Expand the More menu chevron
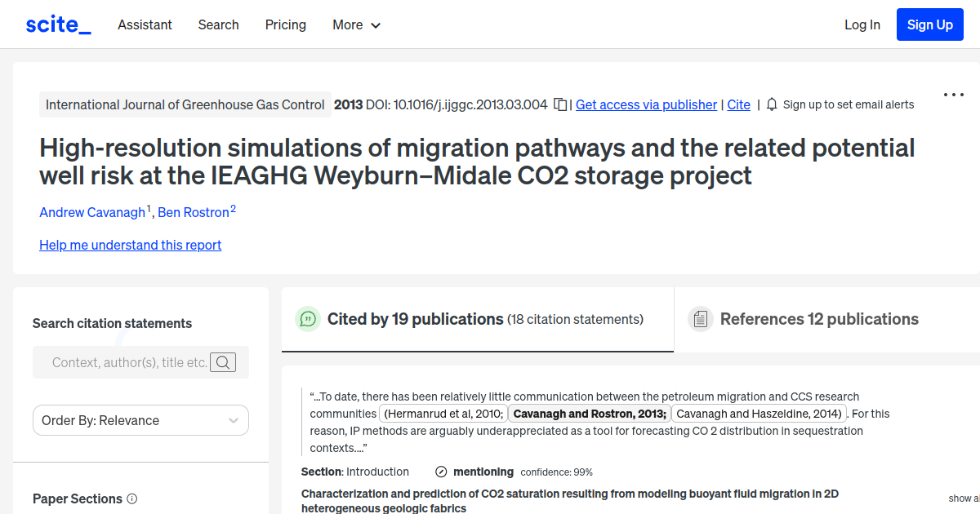This screenshot has height=514, width=980. click(376, 25)
